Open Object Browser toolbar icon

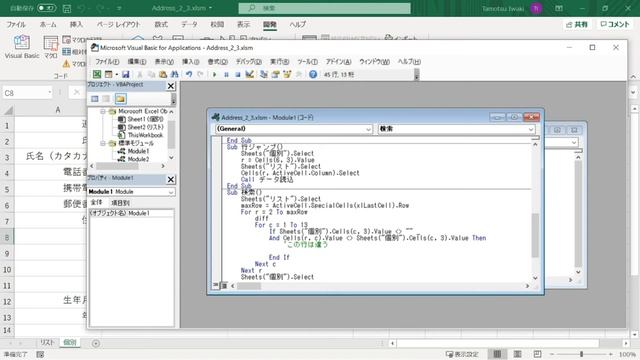pyautogui.click(x=287, y=74)
